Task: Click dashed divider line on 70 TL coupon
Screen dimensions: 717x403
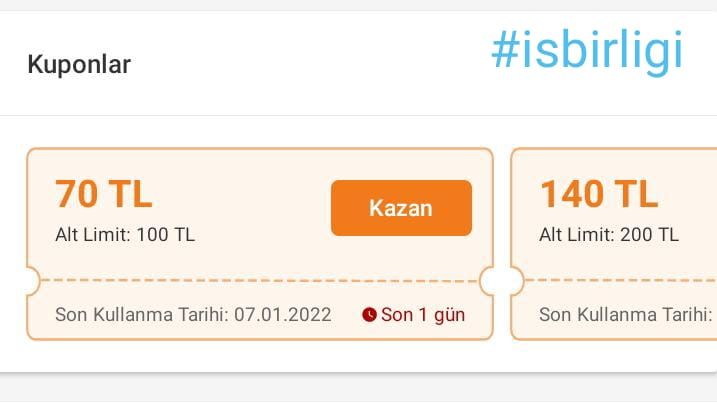Action: click(x=260, y=280)
